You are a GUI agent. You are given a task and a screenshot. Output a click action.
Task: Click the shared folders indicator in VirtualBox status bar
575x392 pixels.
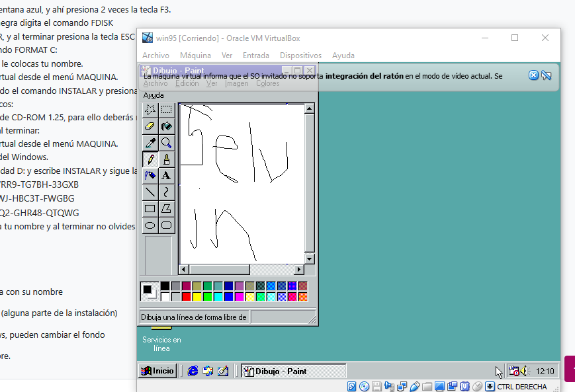(x=427, y=387)
